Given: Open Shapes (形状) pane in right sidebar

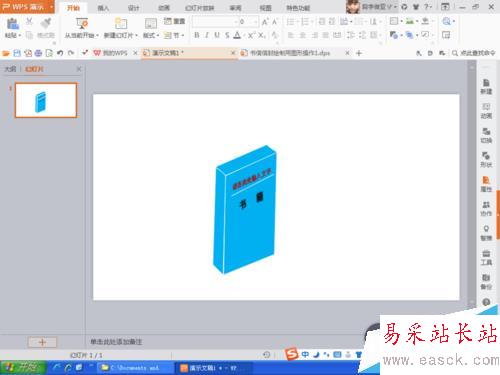Looking at the screenshot, I should click(486, 160).
